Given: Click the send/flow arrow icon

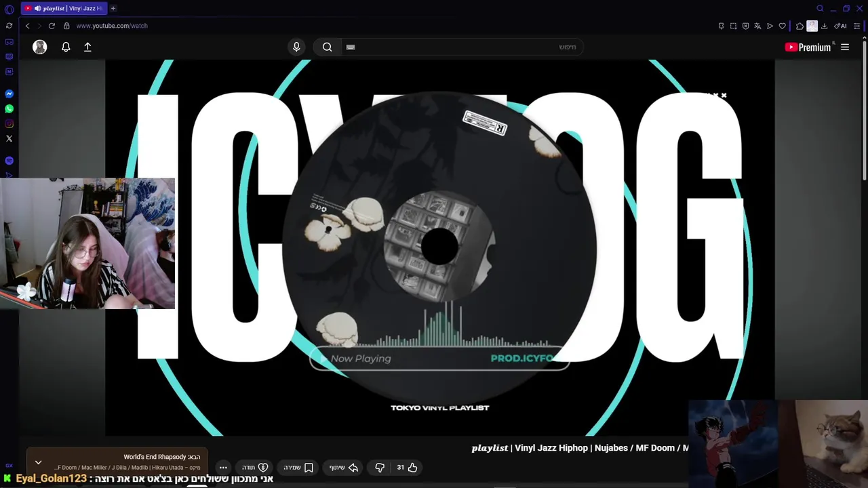Looking at the screenshot, I should pos(770,26).
